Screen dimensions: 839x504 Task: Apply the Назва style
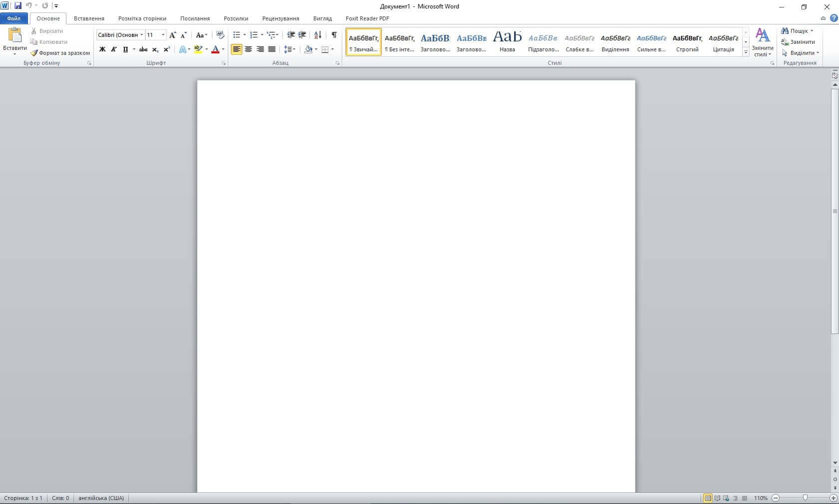click(x=507, y=41)
